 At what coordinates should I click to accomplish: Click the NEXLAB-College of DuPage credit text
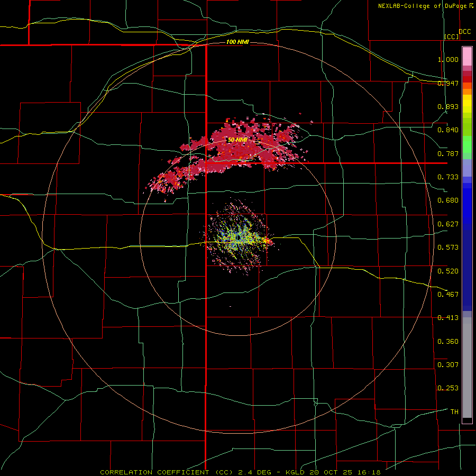[x=422, y=6]
